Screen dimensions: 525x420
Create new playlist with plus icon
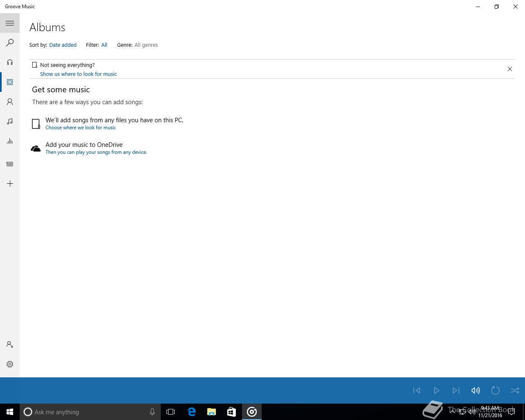tap(10, 184)
